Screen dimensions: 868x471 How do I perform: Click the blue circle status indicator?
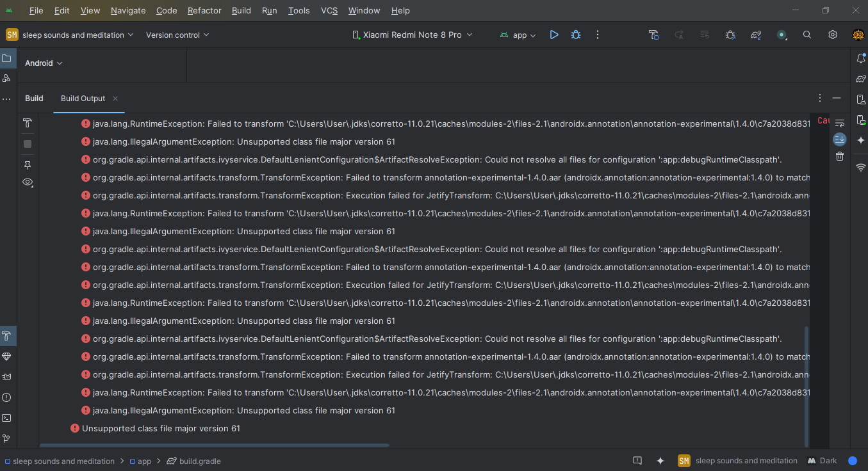tap(853, 461)
